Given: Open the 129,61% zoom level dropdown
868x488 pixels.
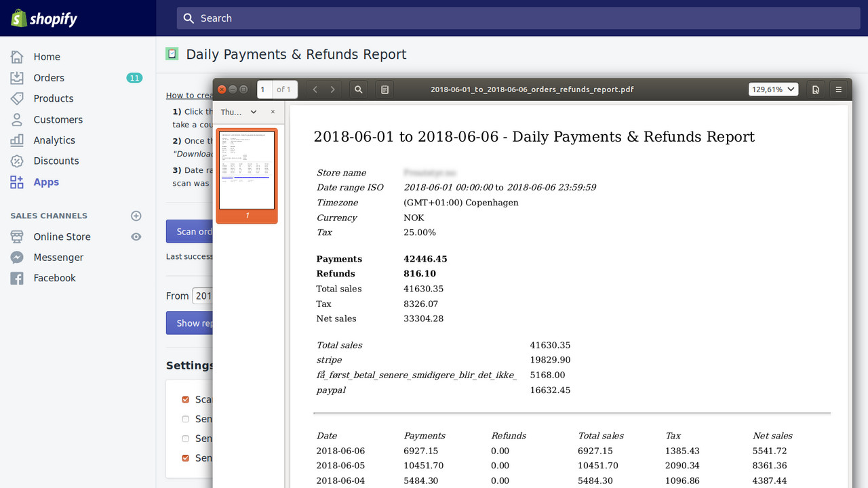Looking at the screenshot, I should click(x=773, y=89).
